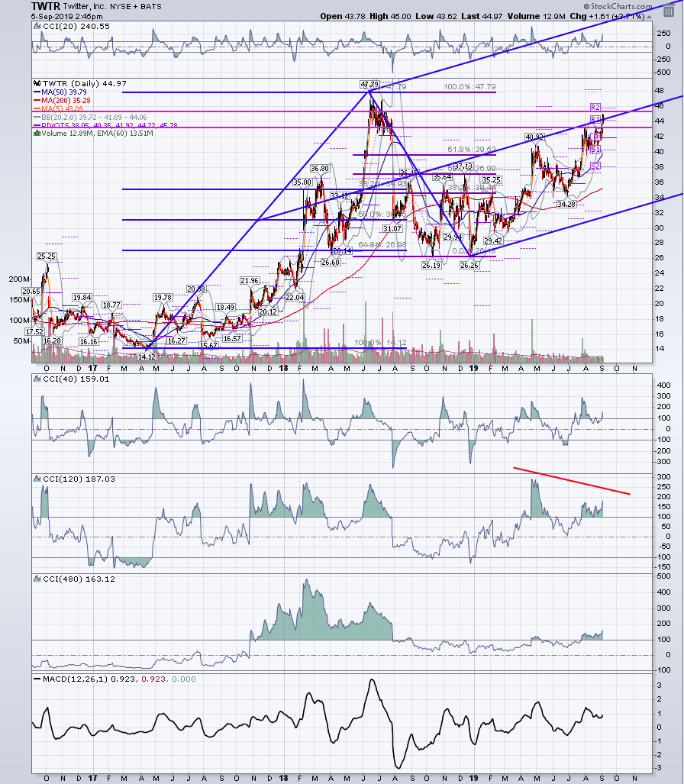Click the High 45.00 value
The image size is (684, 784).
pos(391,16)
